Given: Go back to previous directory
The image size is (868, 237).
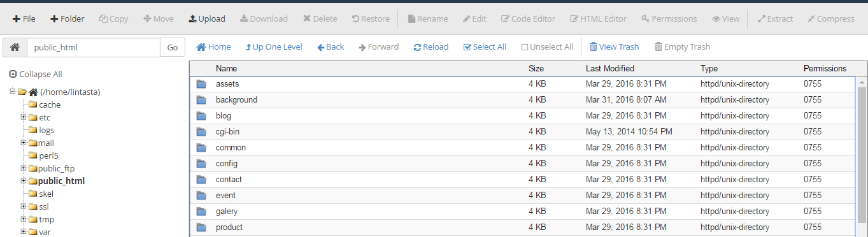Looking at the screenshot, I should tap(331, 47).
